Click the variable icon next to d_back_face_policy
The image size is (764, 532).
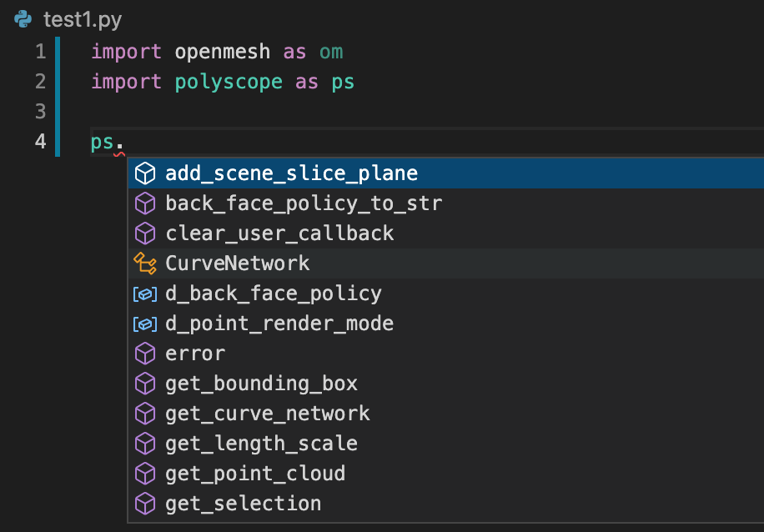[x=145, y=294]
